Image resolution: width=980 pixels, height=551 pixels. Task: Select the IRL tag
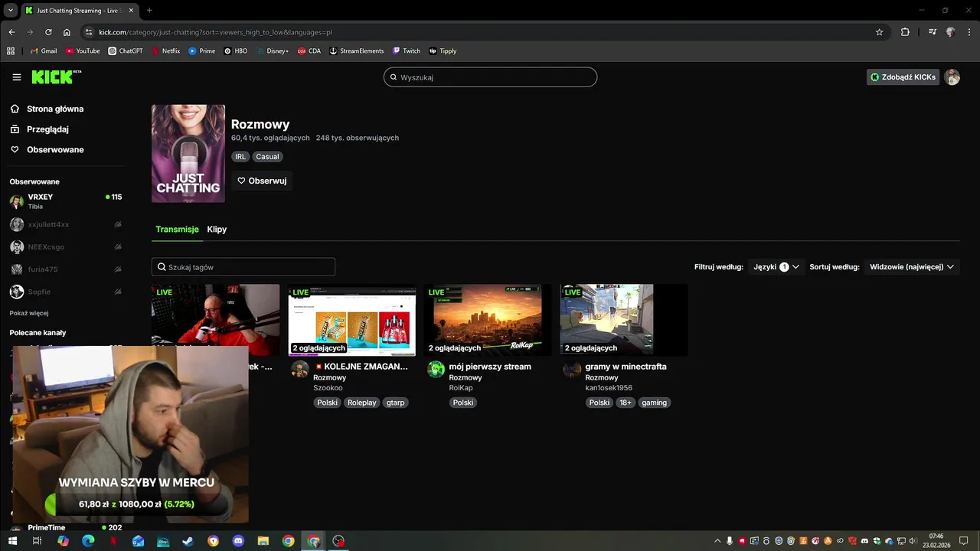(240, 157)
